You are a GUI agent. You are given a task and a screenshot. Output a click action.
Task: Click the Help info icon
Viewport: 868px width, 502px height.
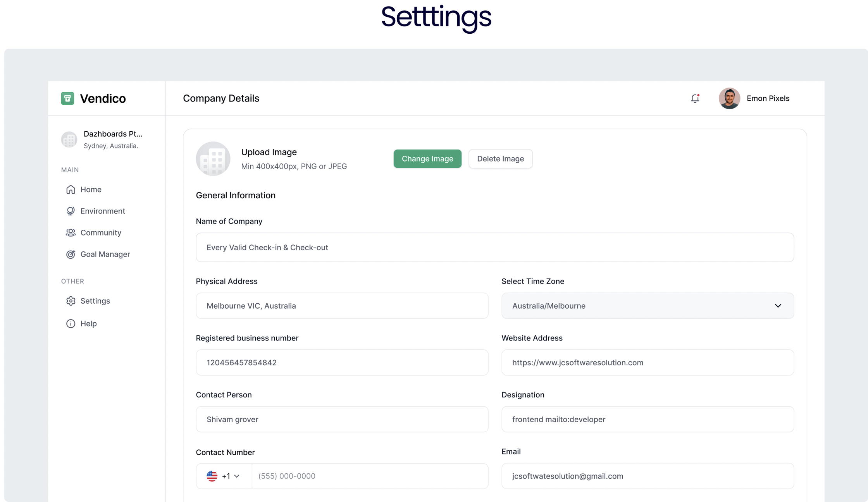pos(71,323)
